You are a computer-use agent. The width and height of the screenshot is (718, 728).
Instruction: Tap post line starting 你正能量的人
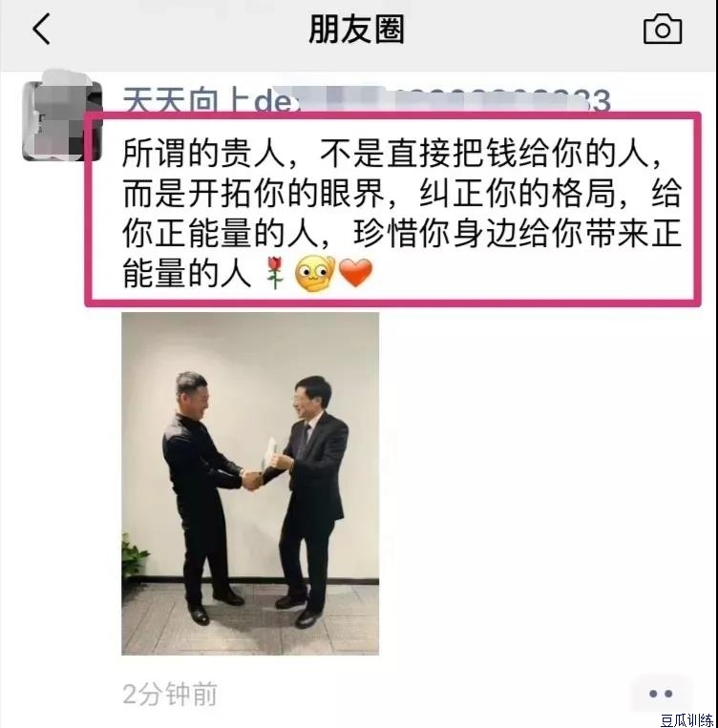point(402,233)
